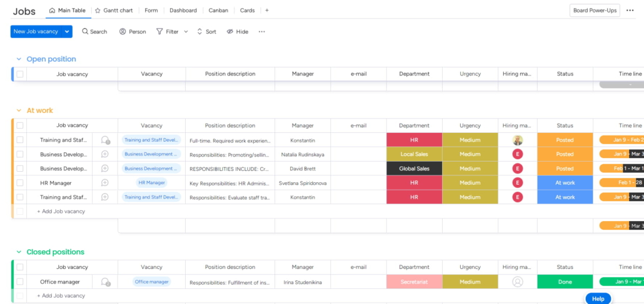Open the Person filter icon

123,32
